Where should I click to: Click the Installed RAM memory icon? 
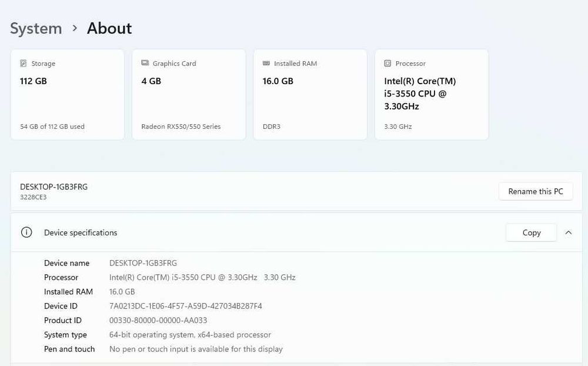(x=266, y=64)
